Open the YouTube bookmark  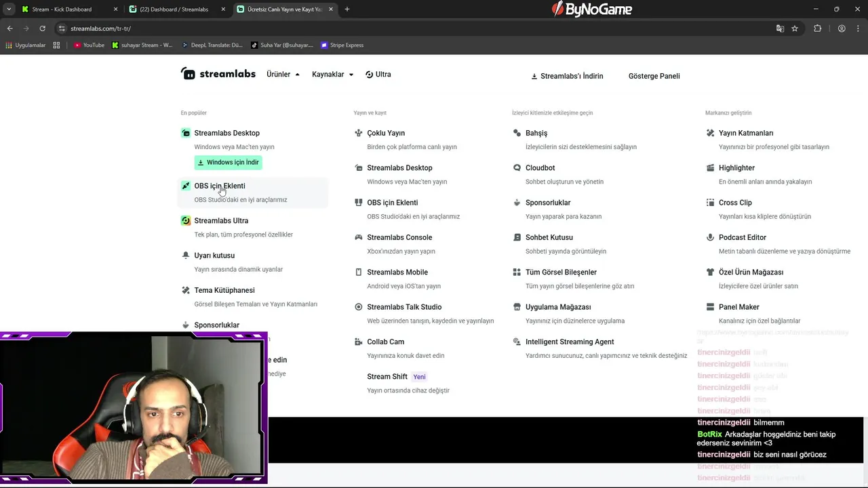(89, 45)
